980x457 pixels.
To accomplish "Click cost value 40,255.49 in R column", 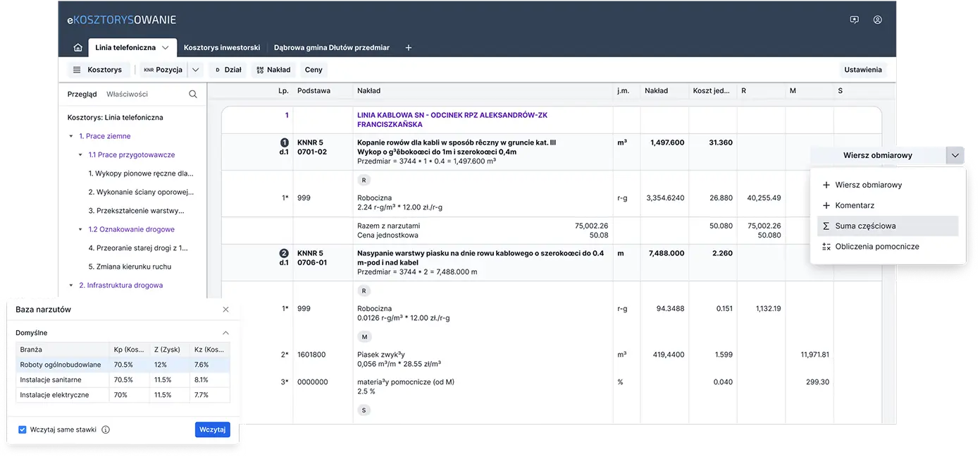I will click(764, 198).
